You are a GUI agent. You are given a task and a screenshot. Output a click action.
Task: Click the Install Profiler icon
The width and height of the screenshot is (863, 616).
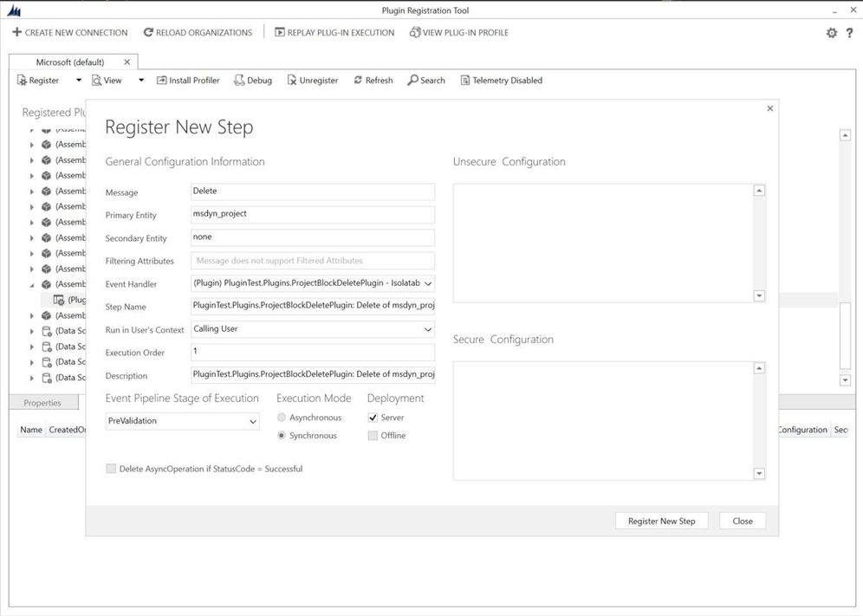(x=162, y=81)
